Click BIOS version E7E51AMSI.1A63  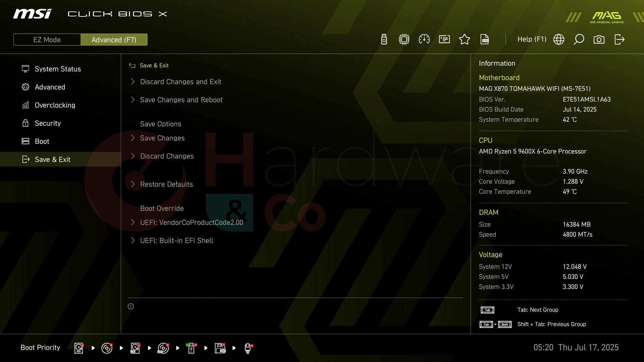(587, 100)
